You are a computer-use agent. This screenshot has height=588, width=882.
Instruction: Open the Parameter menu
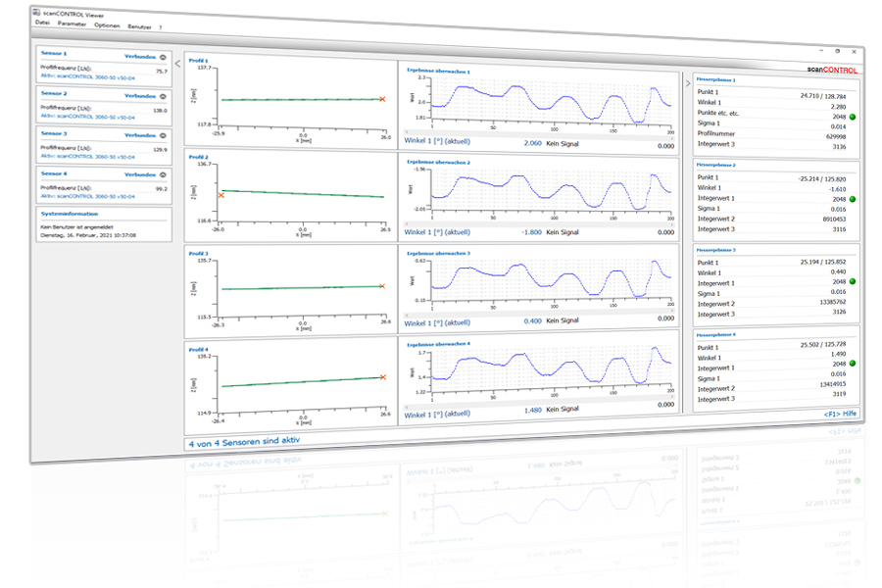(x=73, y=24)
